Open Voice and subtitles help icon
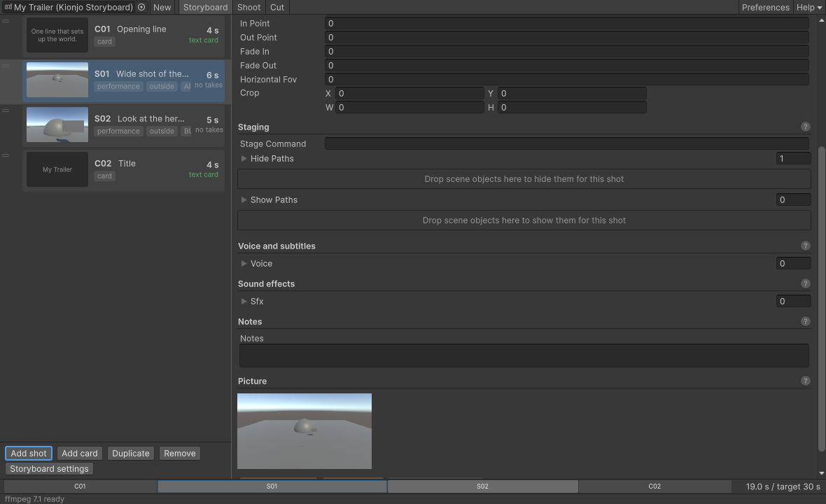The width and height of the screenshot is (826, 504). [x=805, y=246]
